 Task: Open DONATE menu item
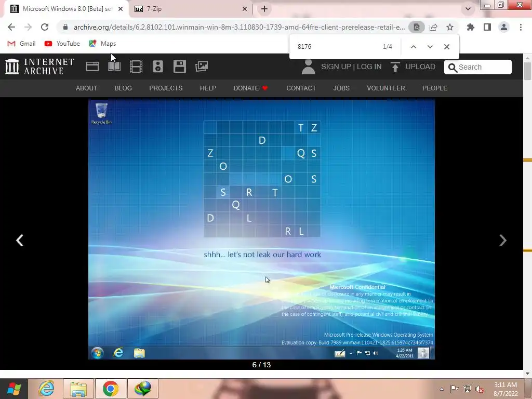coord(250,88)
